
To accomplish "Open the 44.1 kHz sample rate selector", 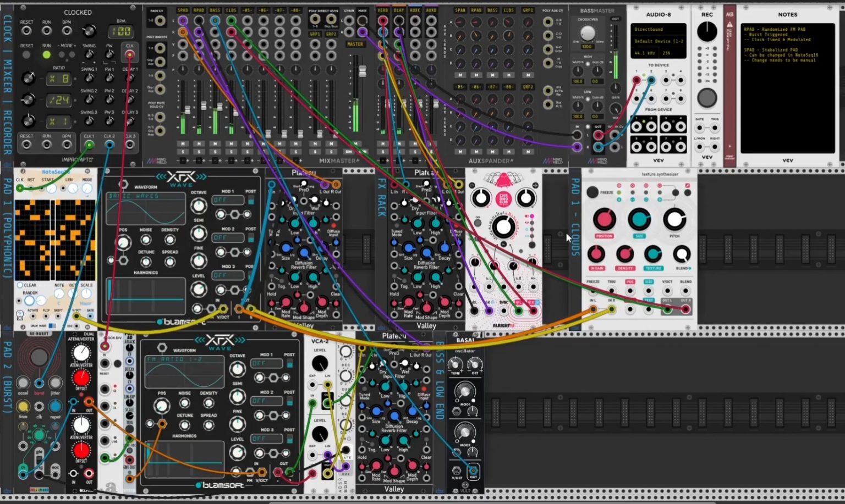I will (x=644, y=53).
